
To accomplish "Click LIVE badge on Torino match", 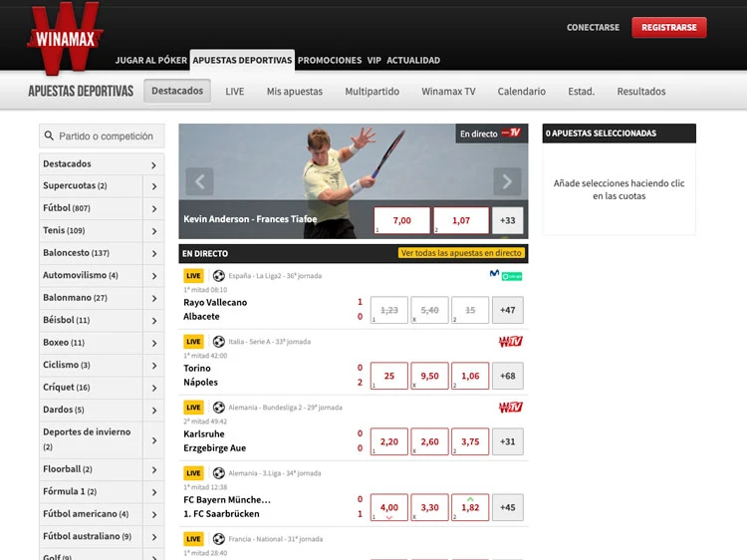I will pyautogui.click(x=193, y=341).
